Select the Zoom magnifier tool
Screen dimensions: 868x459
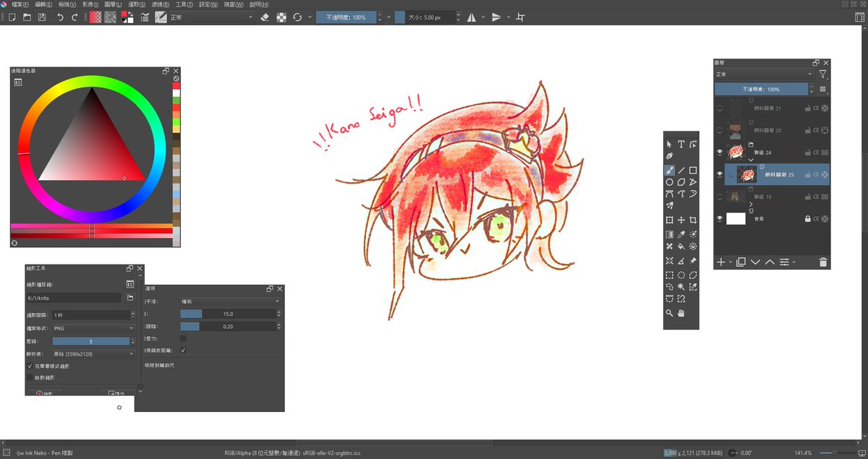click(x=669, y=313)
